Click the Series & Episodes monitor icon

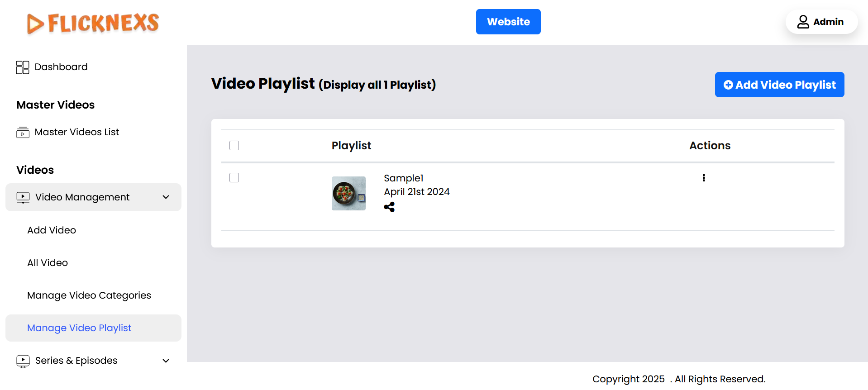tap(23, 361)
